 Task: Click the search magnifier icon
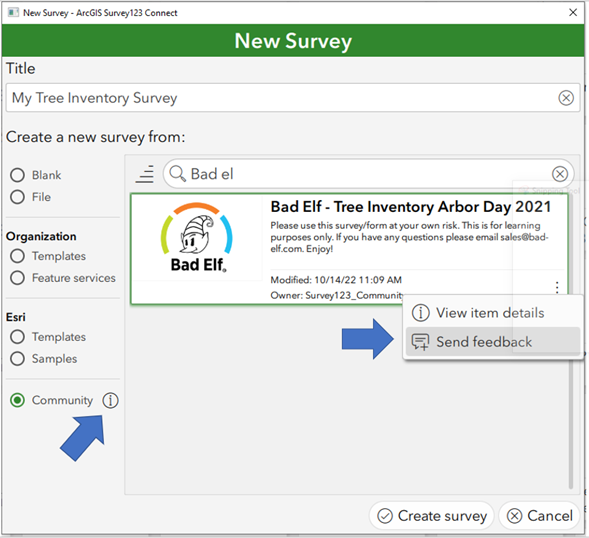tap(177, 174)
